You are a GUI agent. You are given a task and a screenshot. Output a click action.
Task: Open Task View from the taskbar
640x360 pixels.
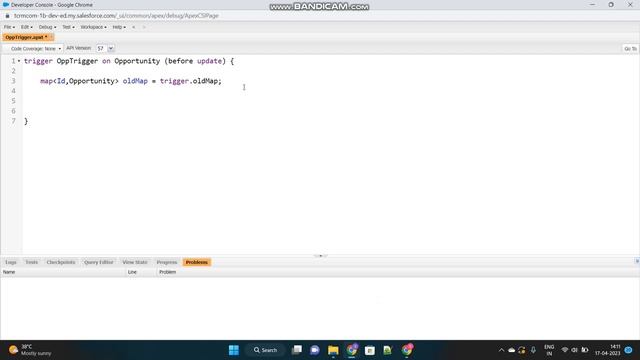pos(297,350)
